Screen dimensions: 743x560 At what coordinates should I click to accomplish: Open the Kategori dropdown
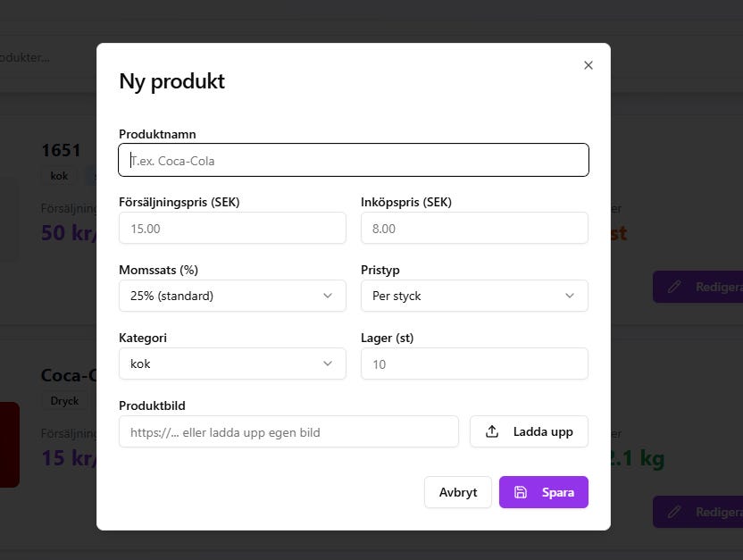point(232,364)
